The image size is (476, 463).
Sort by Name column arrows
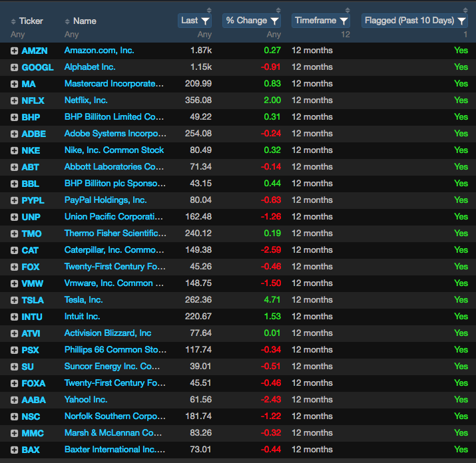pos(67,21)
